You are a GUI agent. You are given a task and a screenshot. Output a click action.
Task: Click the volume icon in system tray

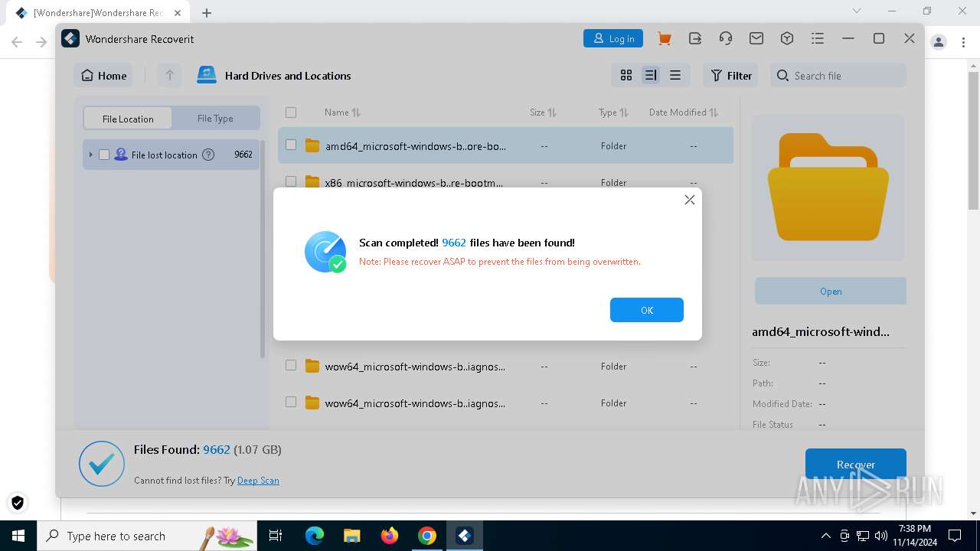pos(880,536)
